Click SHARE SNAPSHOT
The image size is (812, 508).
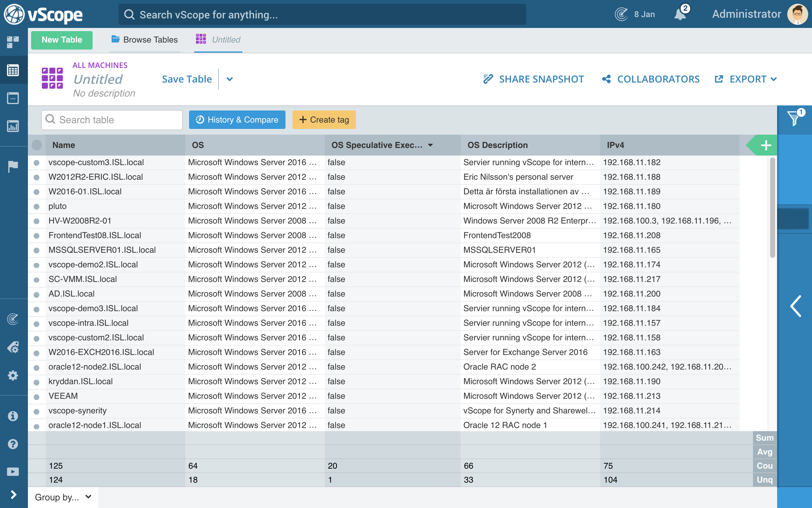tap(534, 79)
